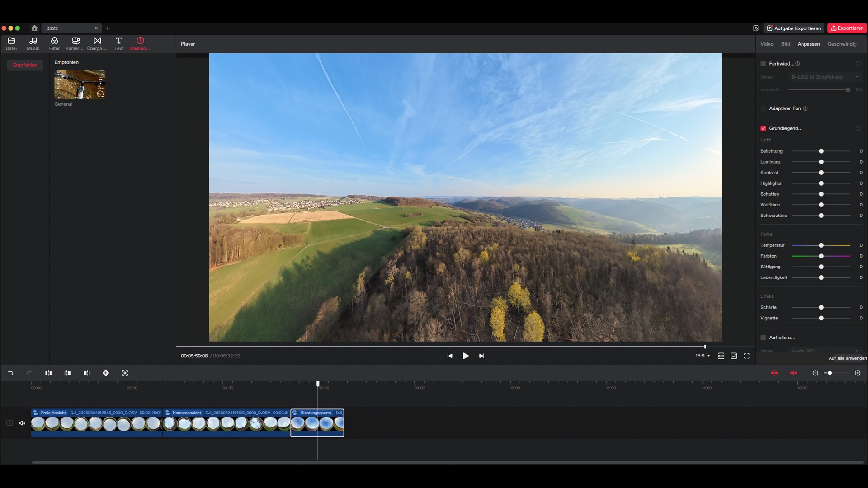Start playback with play button

click(466, 356)
